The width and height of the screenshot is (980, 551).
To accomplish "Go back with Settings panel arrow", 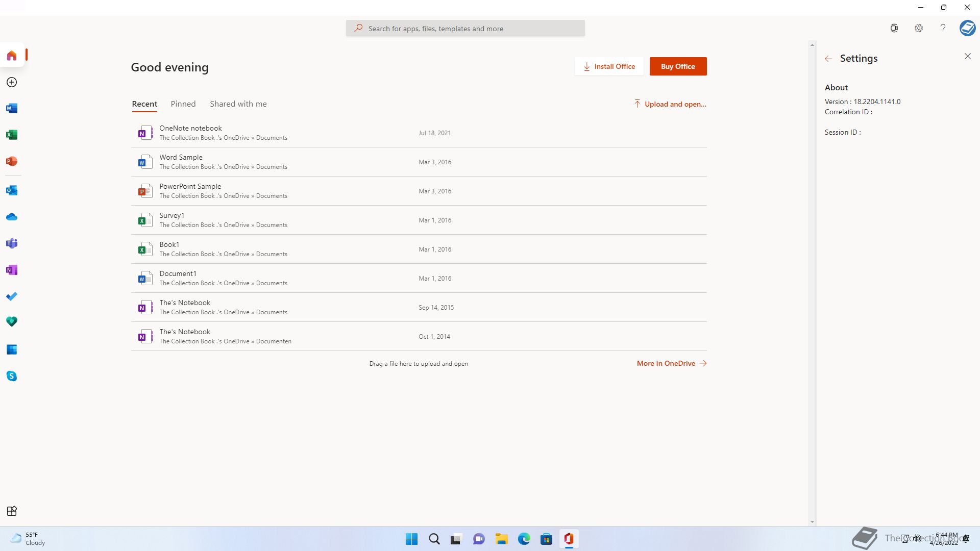I will [x=828, y=59].
